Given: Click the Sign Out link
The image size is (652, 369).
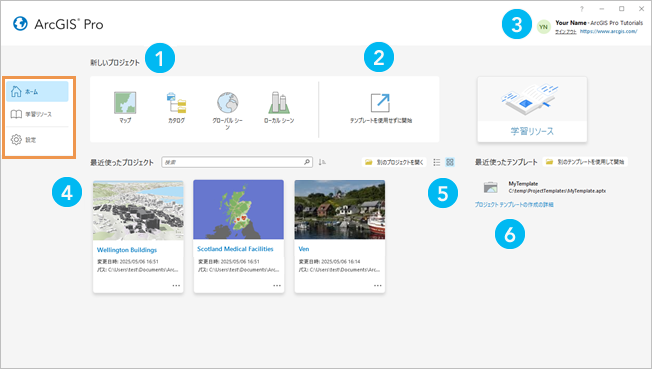Looking at the screenshot, I should (x=566, y=32).
